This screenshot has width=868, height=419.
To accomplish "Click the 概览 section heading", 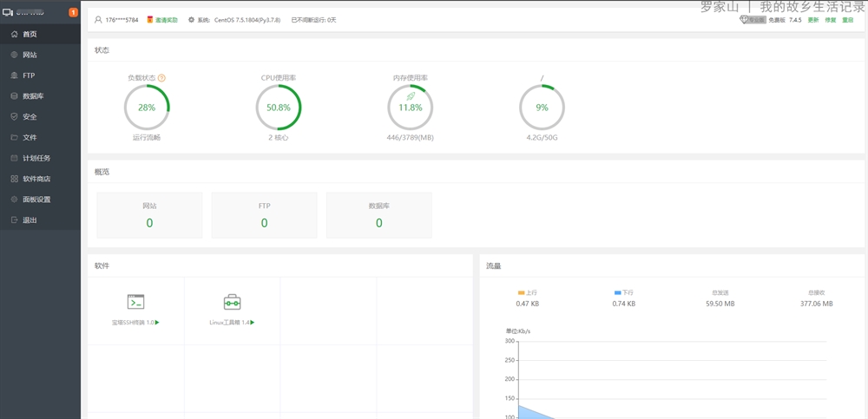I will [102, 172].
